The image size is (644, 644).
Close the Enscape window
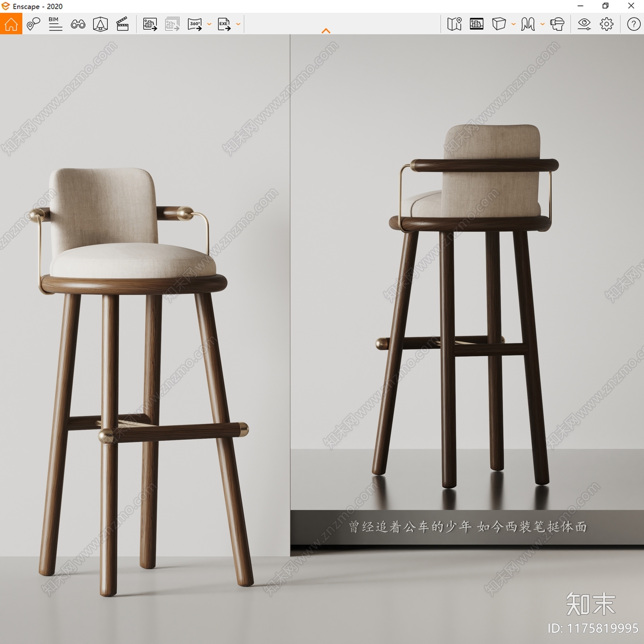point(631,6)
